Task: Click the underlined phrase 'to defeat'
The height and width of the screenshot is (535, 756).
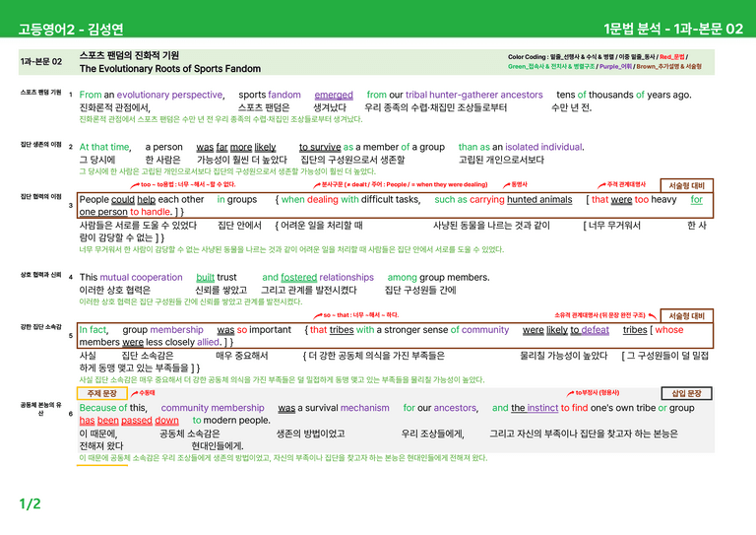Action: tap(590, 330)
